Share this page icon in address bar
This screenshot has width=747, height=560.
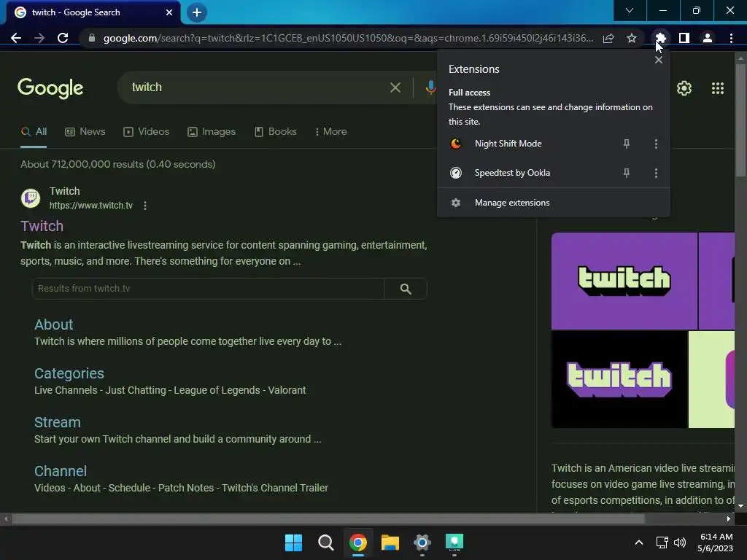(x=608, y=38)
